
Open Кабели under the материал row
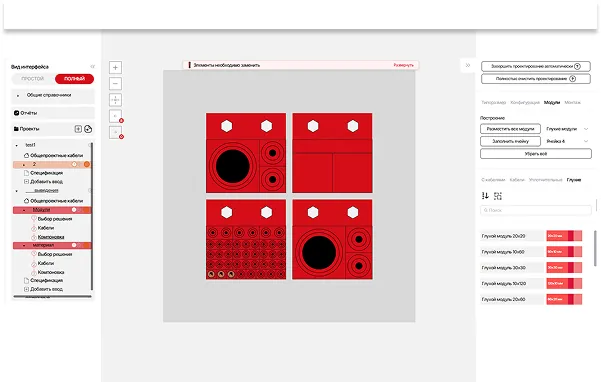click(46, 263)
